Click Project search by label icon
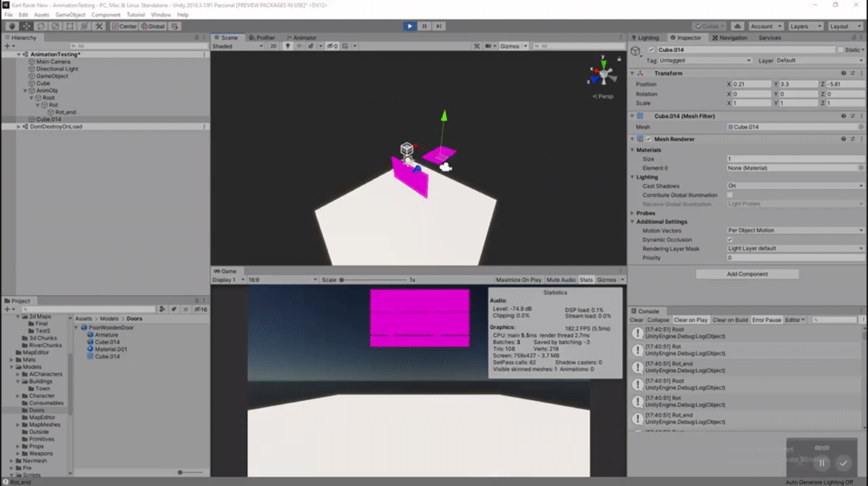This screenshot has height=486, width=868. tap(174, 310)
